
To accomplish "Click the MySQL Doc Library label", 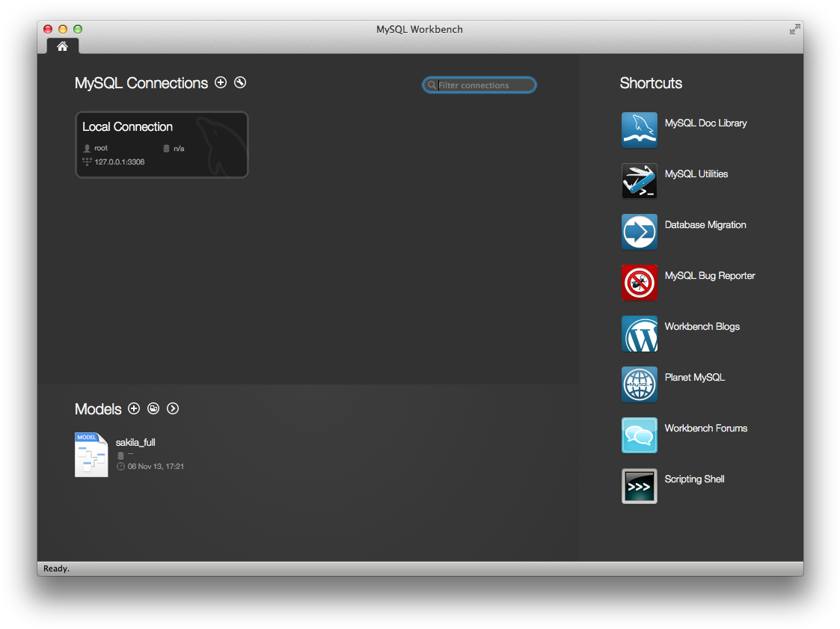I will 705,123.
